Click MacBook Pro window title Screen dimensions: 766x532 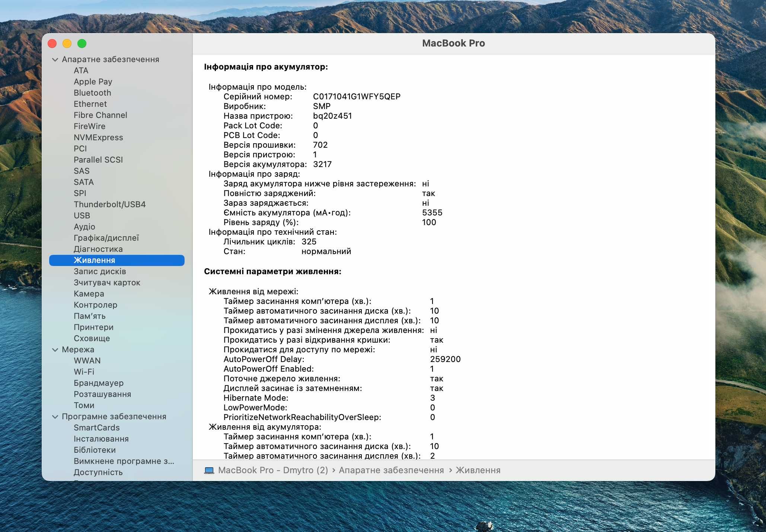[453, 44]
